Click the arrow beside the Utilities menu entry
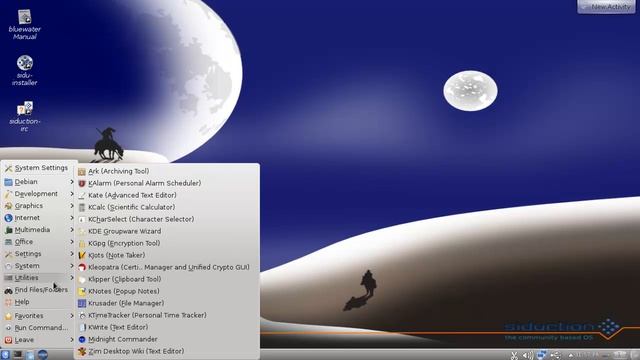The width and height of the screenshot is (640, 360). (x=72, y=278)
